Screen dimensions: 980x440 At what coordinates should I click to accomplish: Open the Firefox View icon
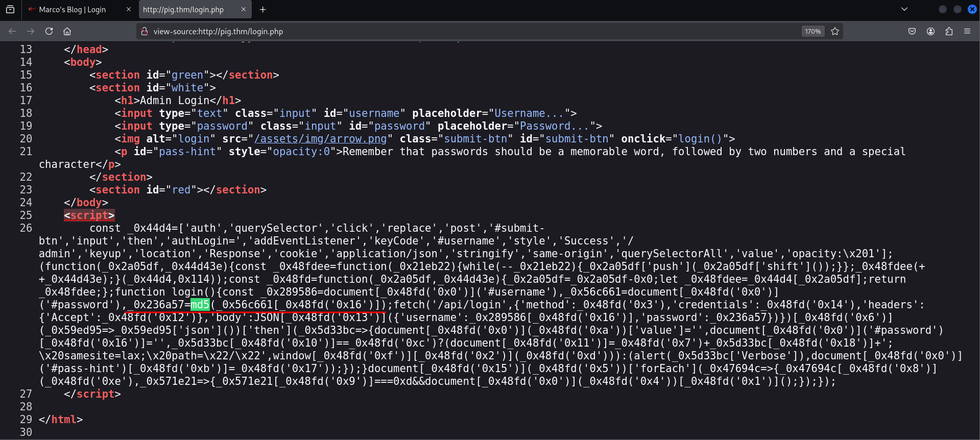point(10,9)
